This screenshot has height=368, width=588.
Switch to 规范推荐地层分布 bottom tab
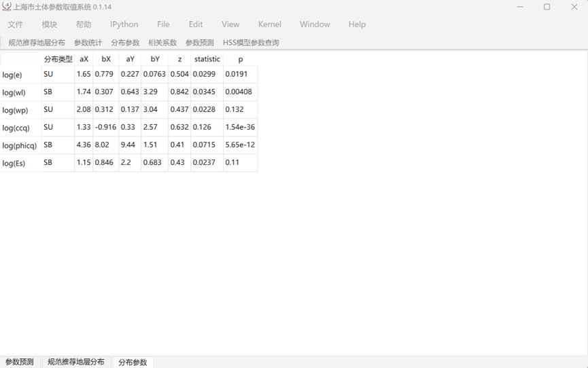tap(76, 362)
